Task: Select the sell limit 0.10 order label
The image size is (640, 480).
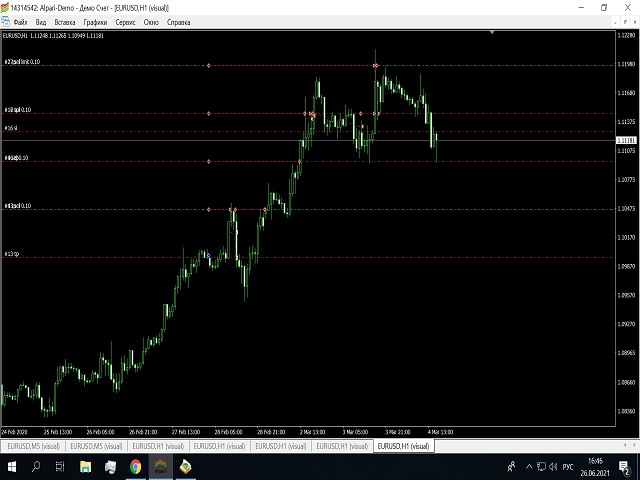Action: pos(22,62)
